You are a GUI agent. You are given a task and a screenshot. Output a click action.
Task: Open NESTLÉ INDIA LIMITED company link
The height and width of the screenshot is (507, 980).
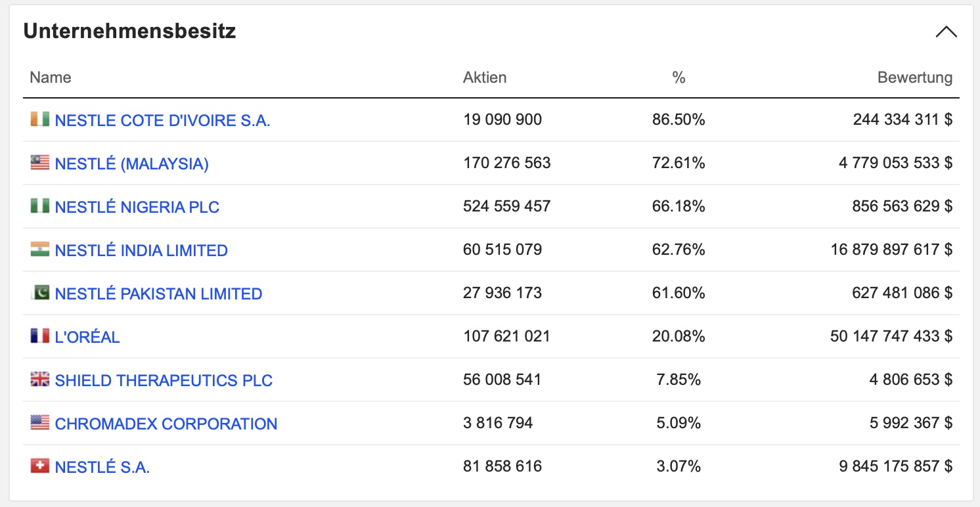pos(141,250)
